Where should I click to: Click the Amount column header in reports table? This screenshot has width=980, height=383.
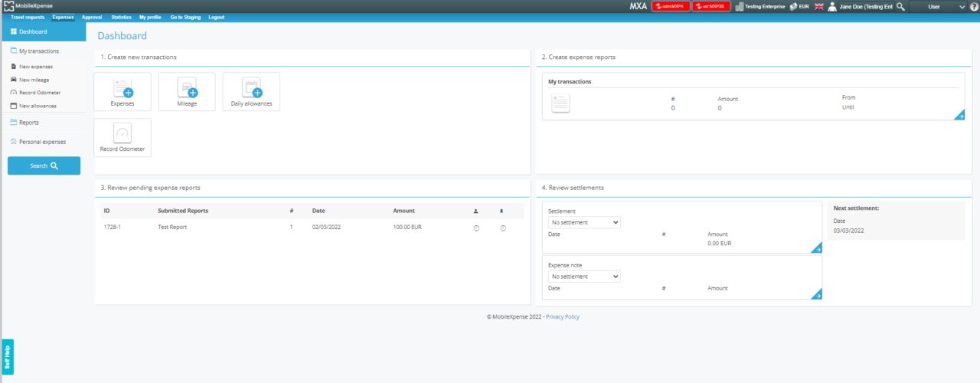(403, 211)
